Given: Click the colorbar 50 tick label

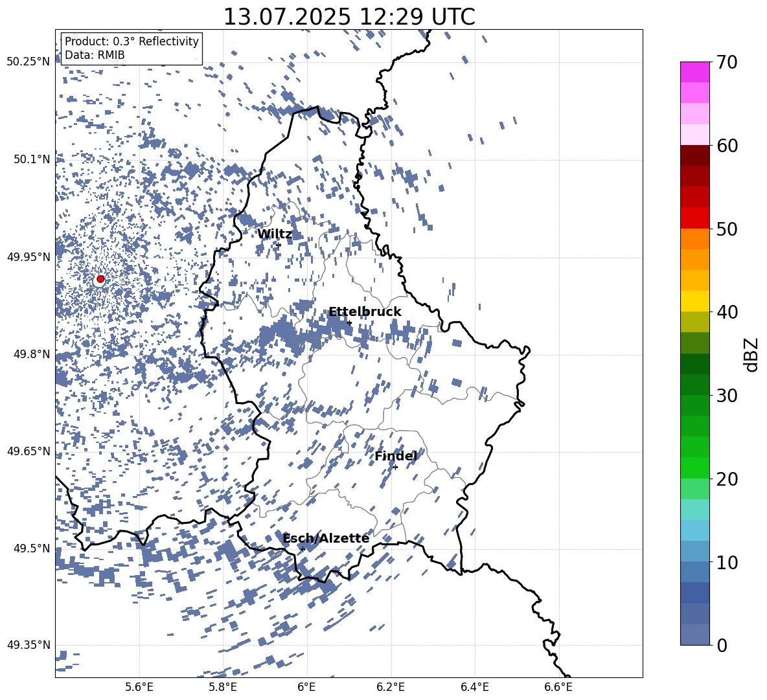Looking at the screenshot, I should 727,229.
